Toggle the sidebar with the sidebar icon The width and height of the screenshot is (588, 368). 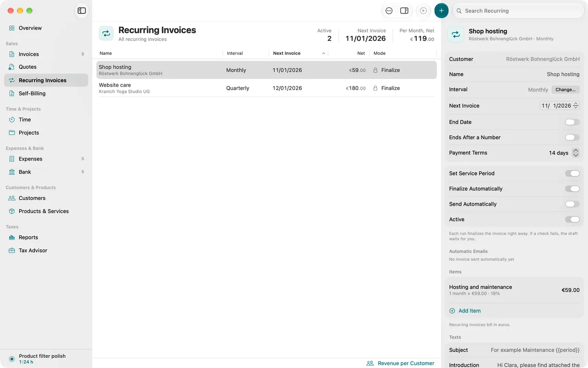click(x=82, y=11)
